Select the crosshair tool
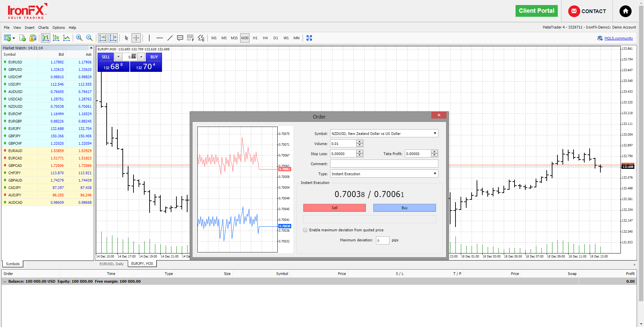Screen dimensions: 644x327 pos(136,38)
